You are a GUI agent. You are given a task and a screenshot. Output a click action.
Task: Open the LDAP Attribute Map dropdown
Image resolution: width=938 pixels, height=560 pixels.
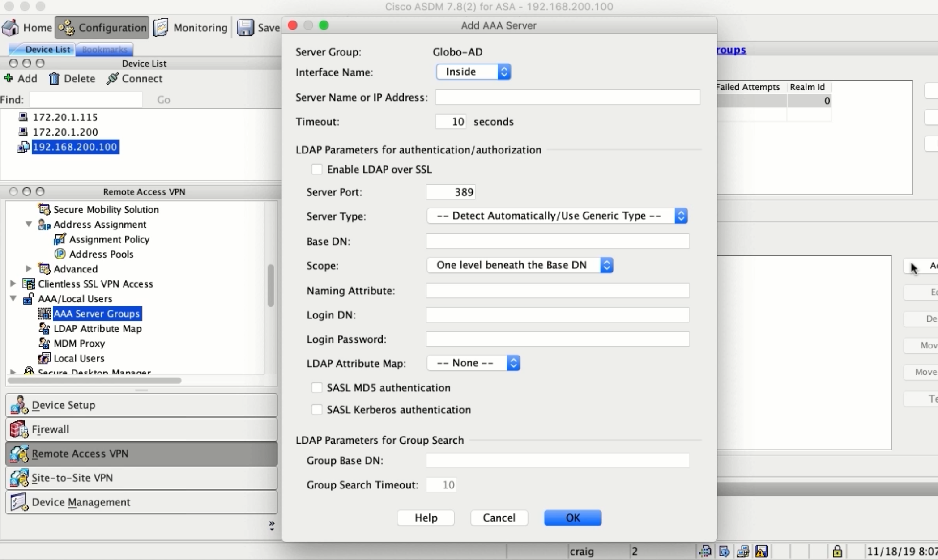[x=473, y=363]
